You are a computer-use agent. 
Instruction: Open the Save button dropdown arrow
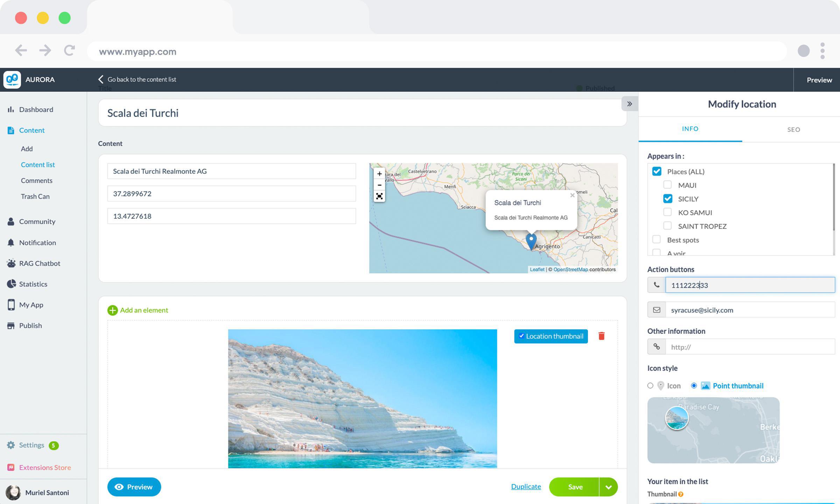coord(608,487)
